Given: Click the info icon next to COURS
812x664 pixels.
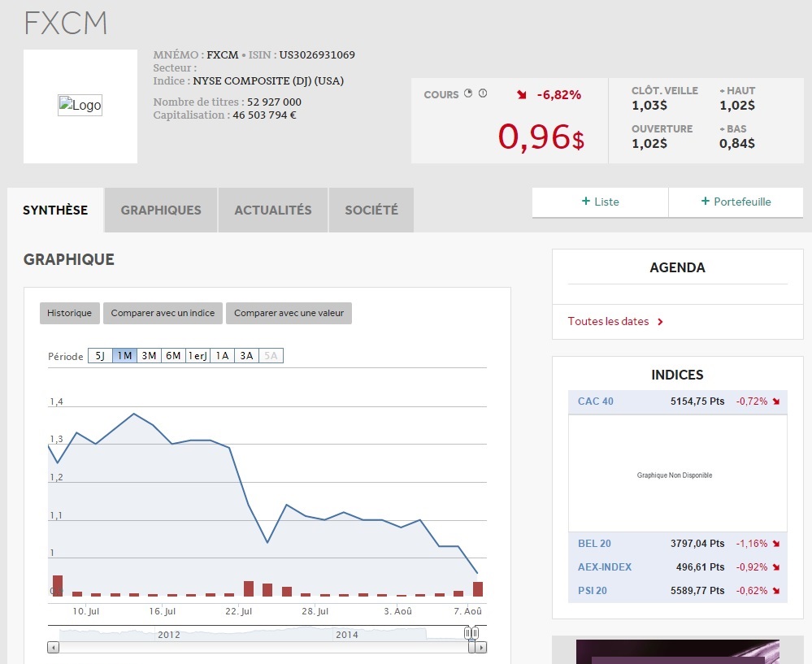Looking at the screenshot, I should tap(483, 93).
